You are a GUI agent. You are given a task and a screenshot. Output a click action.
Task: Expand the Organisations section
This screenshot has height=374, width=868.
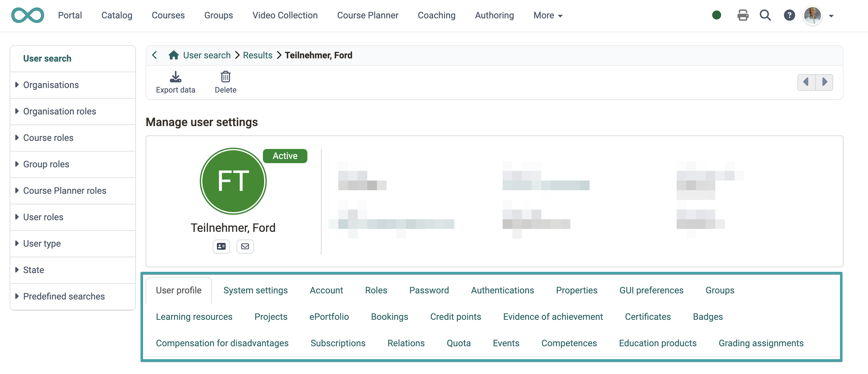pos(73,85)
